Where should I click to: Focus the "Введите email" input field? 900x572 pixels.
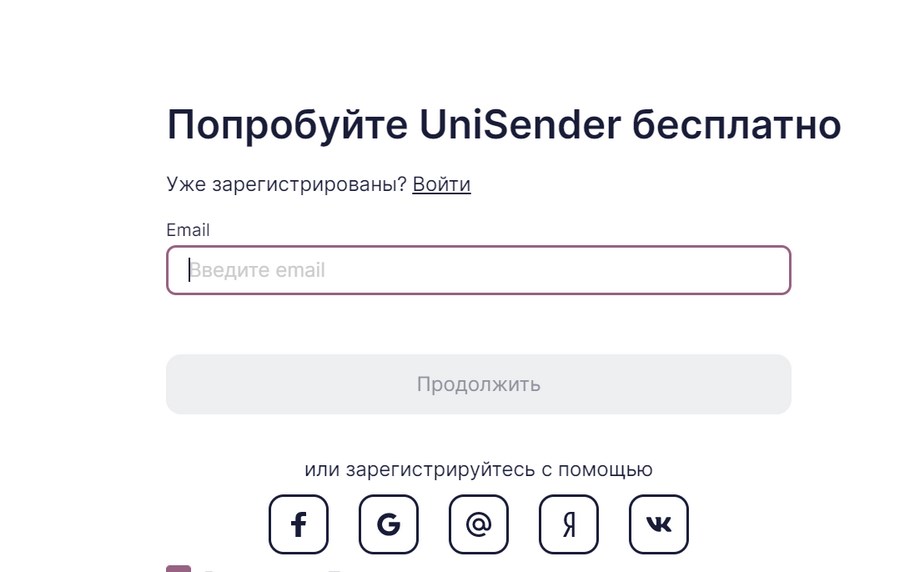(478, 270)
